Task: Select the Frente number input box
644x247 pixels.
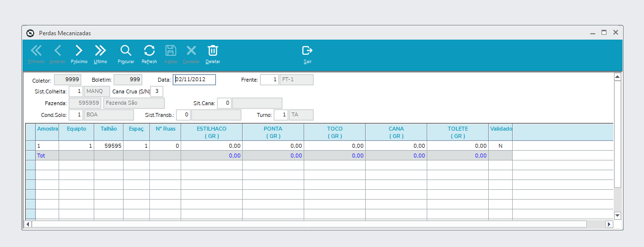Action: [270, 80]
